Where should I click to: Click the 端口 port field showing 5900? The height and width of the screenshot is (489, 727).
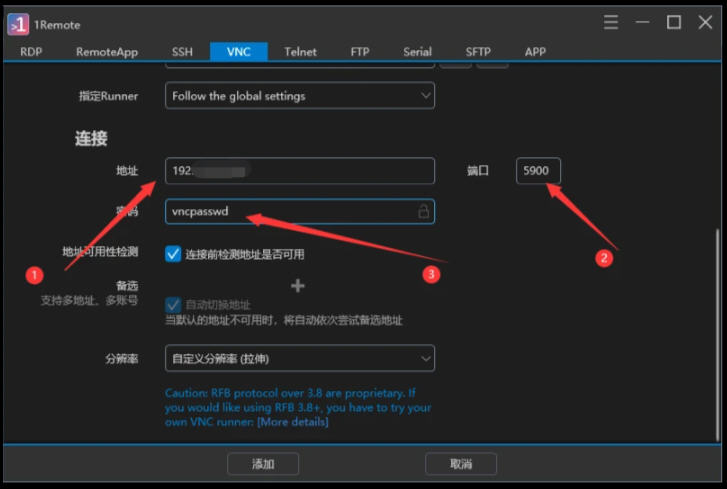pos(538,171)
